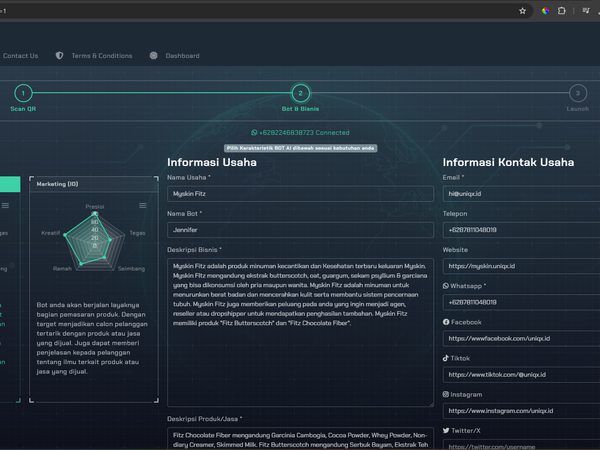Click the Presisi point on the radar chart

[95, 214]
